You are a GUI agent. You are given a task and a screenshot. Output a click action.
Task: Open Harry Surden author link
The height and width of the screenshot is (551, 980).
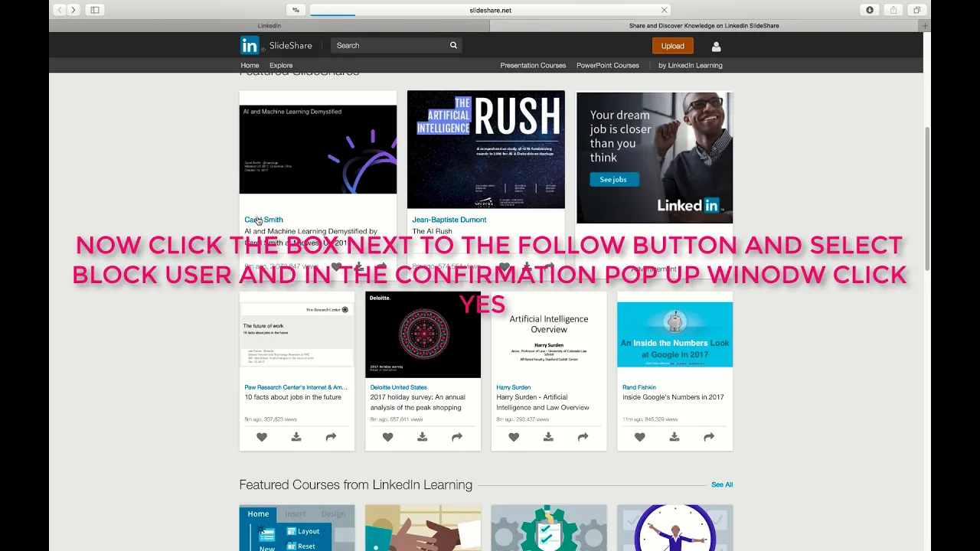[x=513, y=387]
